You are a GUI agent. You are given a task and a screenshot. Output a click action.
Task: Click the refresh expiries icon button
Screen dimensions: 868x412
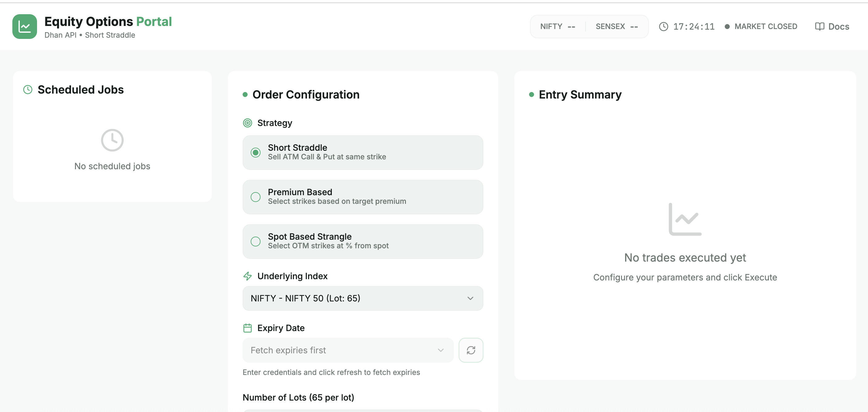click(x=470, y=350)
